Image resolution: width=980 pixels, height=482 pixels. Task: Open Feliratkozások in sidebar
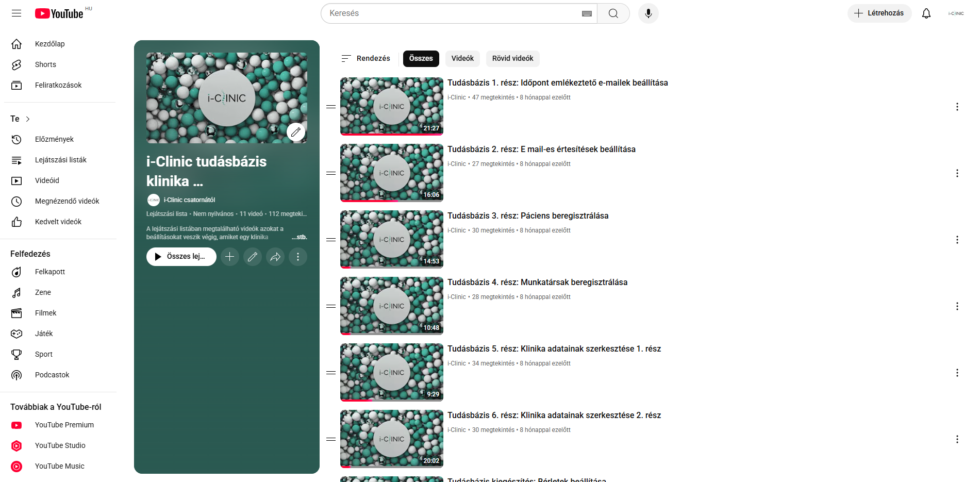pyautogui.click(x=60, y=85)
